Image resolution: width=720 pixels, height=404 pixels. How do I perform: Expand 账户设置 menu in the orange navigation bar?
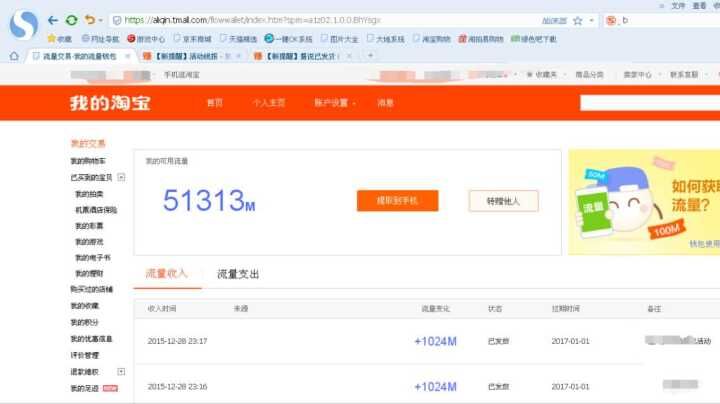point(335,103)
